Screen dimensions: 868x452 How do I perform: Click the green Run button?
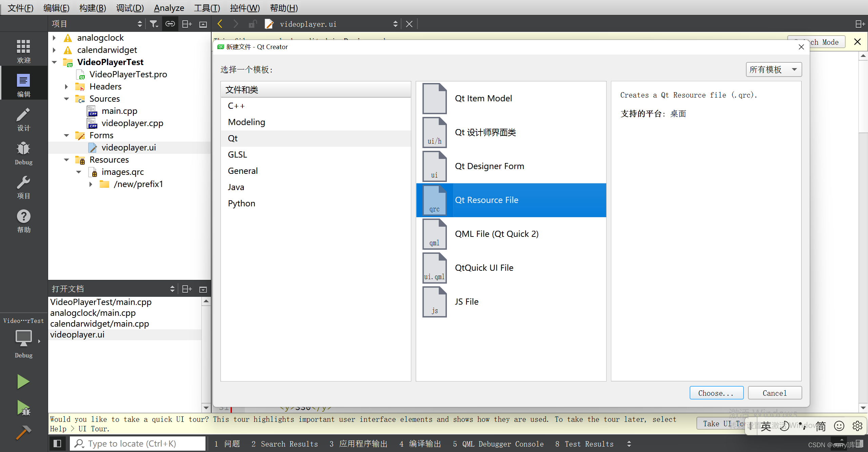(23, 382)
